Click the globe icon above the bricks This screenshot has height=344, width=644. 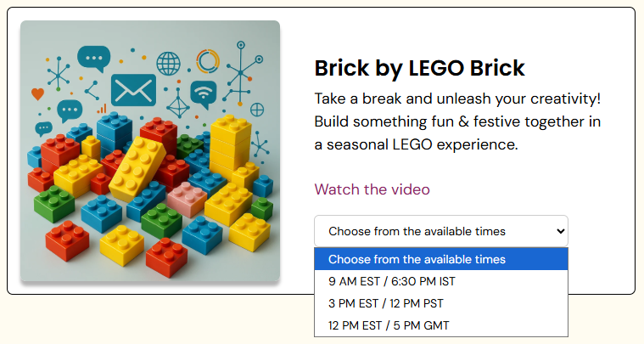[x=168, y=63]
